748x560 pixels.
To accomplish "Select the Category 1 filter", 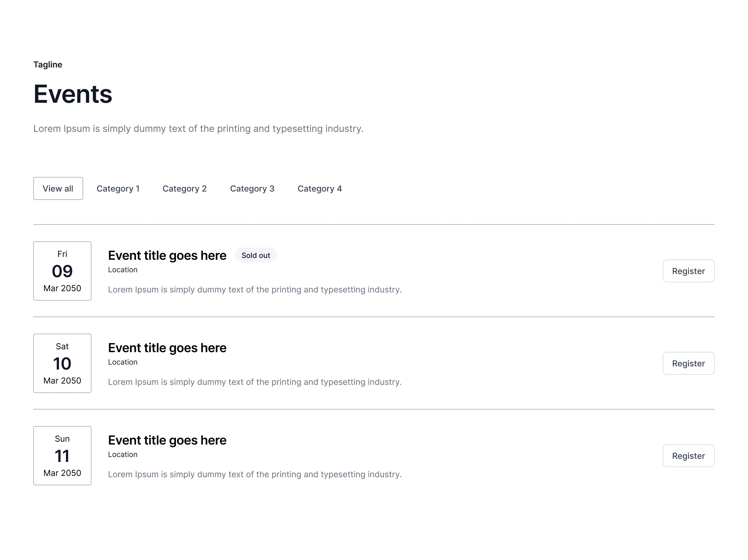I will 118,188.
